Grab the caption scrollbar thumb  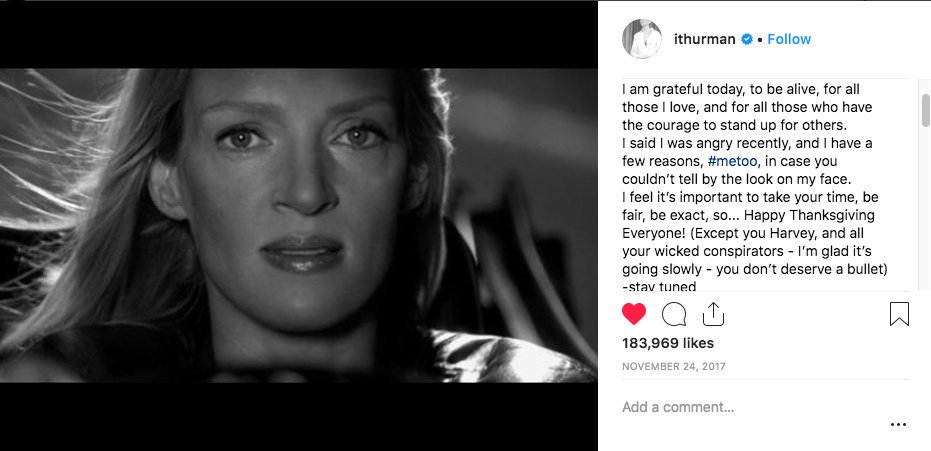point(925,110)
